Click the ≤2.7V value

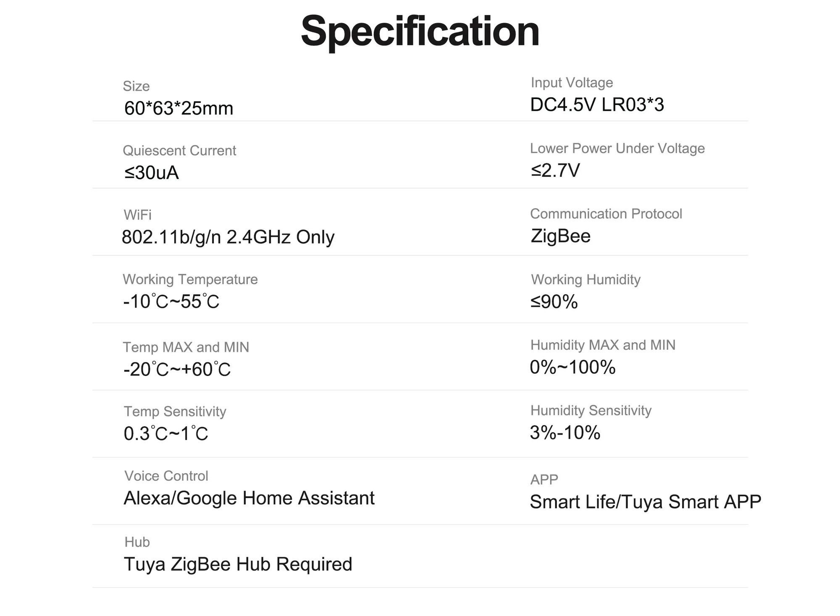(555, 170)
